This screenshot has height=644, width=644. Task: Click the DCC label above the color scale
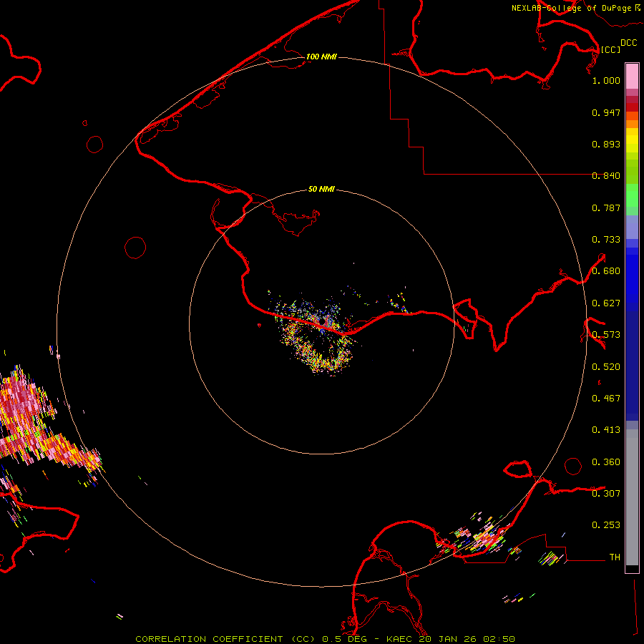coord(628,43)
